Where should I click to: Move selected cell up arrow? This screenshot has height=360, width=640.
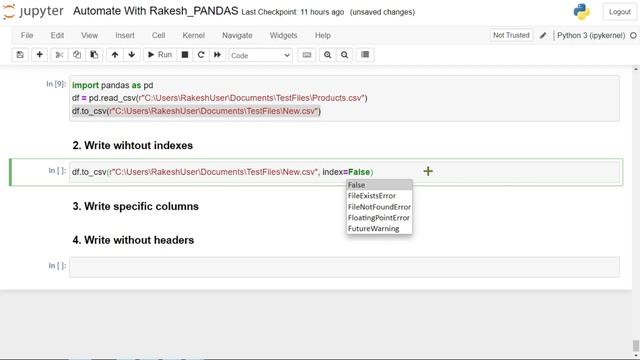click(115, 55)
